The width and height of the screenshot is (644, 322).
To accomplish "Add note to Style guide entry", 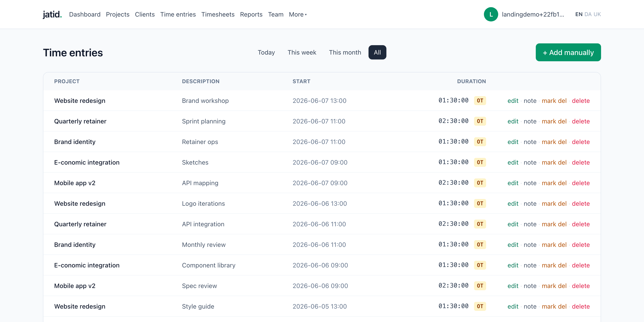I will pos(530,306).
